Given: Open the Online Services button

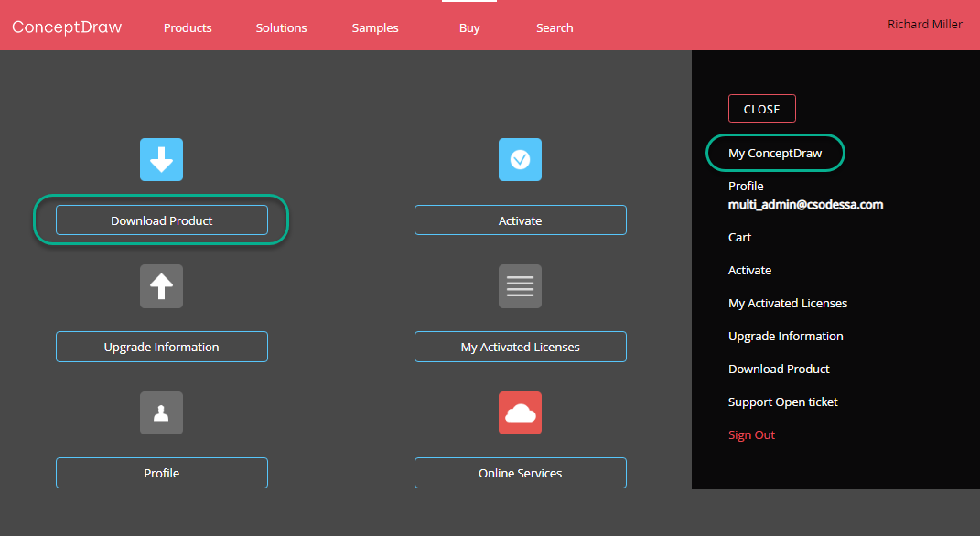Looking at the screenshot, I should (520, 473).
